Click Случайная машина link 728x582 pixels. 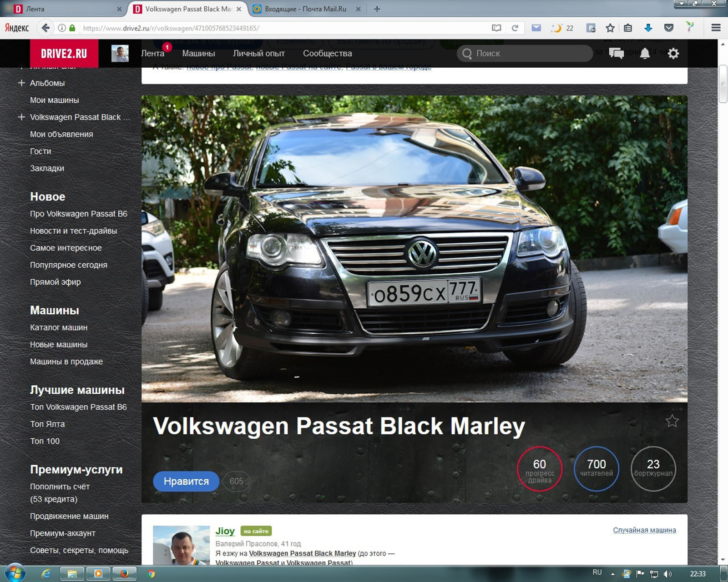tap(644, 530)
